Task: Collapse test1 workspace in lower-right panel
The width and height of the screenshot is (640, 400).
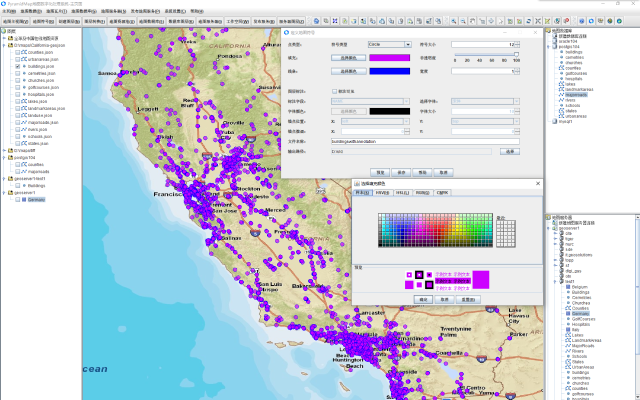Action: (x=555, y=282)
